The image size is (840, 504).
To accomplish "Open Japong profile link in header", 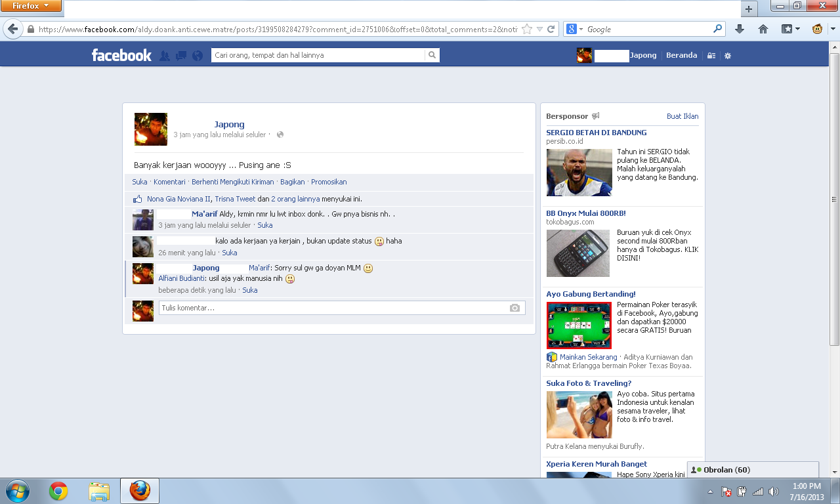I will tap(643, 55).
